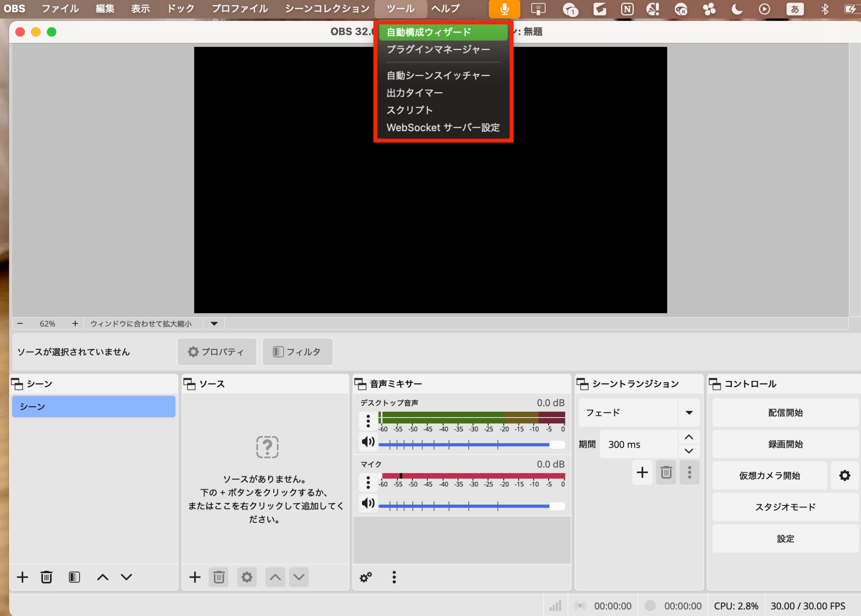Open the preview zoom dropdown arrow
Viewport: 861px width, 616px height.
point(214,323)
